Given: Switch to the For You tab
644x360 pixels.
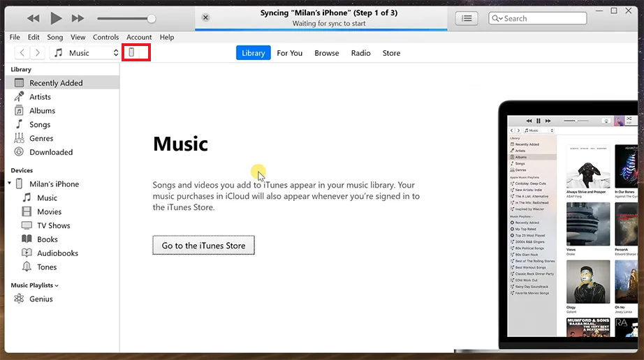Looking at the screenshot, I should pyautogui.click(x=290, y=53).
